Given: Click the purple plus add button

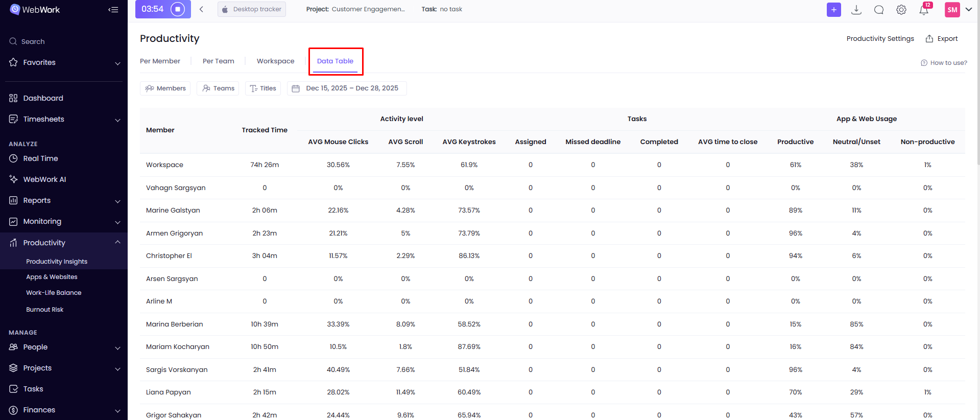Looking at the screenshot, I should tap(833, 10).
